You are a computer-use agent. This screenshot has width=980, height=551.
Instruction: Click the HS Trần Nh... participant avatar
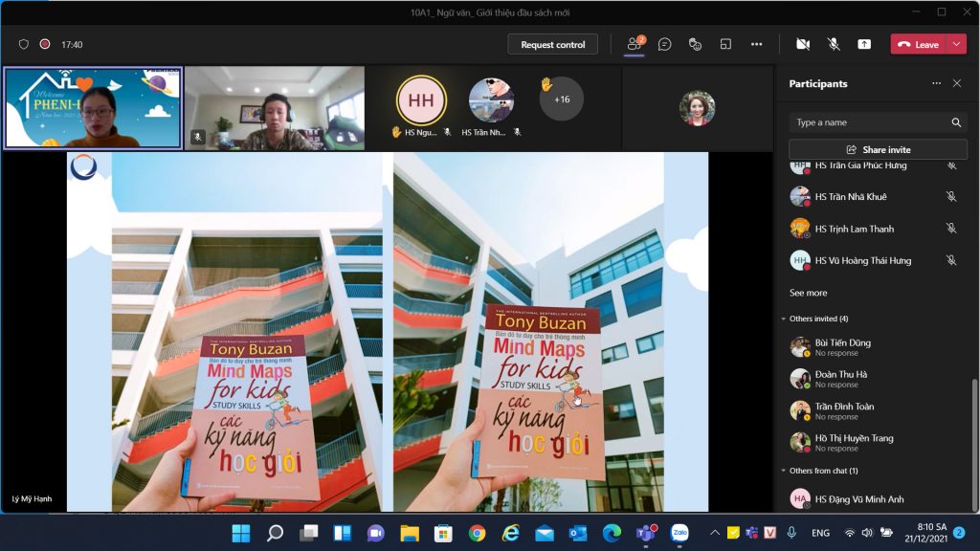(x=492, y=99)
